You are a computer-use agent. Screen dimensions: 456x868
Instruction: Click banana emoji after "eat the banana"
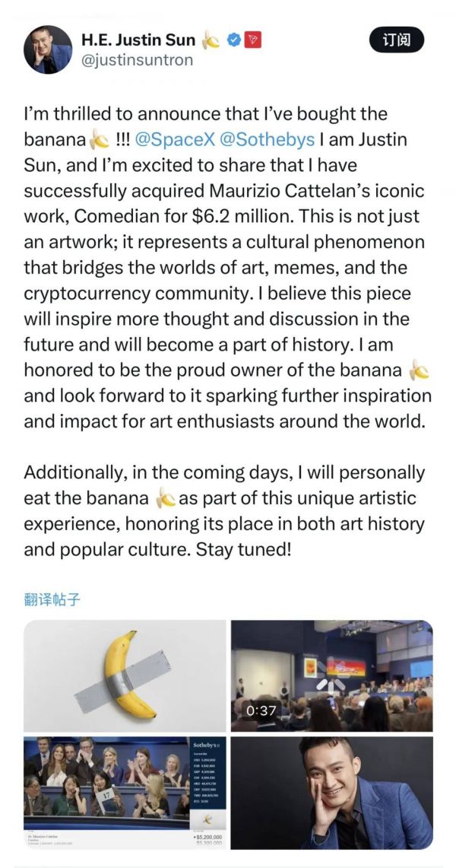point(165,498)
